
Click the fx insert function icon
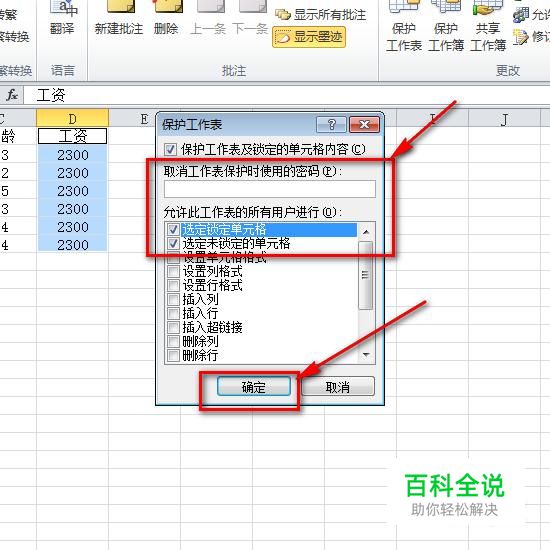point(12,95)
